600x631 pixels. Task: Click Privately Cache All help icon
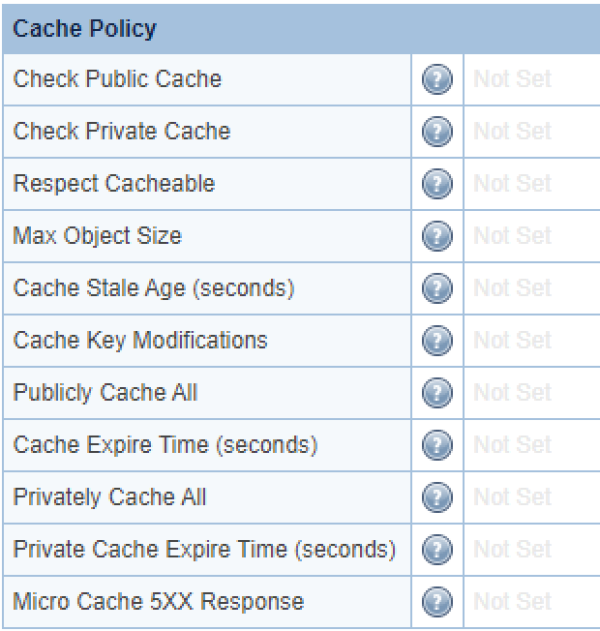(437, 497)
